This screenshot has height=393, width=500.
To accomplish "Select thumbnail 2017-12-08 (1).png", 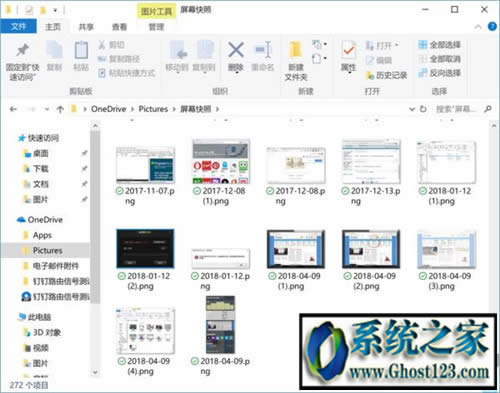I will tap(220, 162).
